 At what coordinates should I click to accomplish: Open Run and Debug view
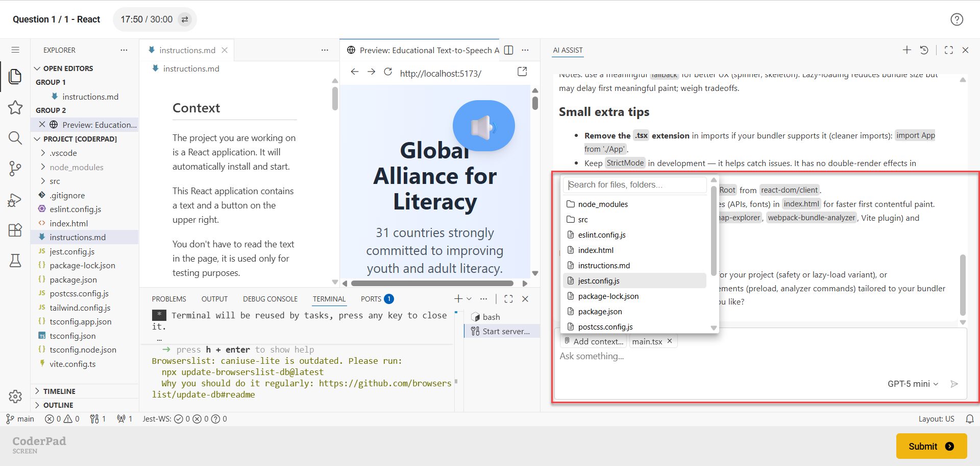15,200
